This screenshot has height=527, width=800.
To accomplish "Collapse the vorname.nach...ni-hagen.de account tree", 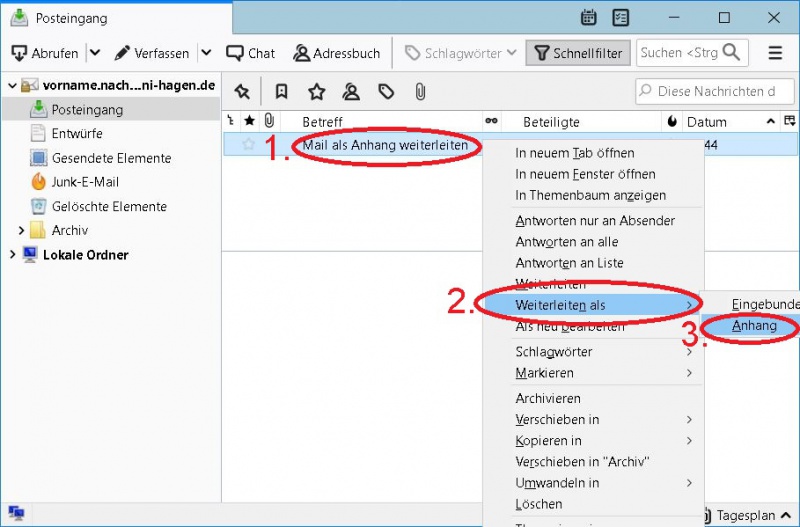I will tap(12, 86).
